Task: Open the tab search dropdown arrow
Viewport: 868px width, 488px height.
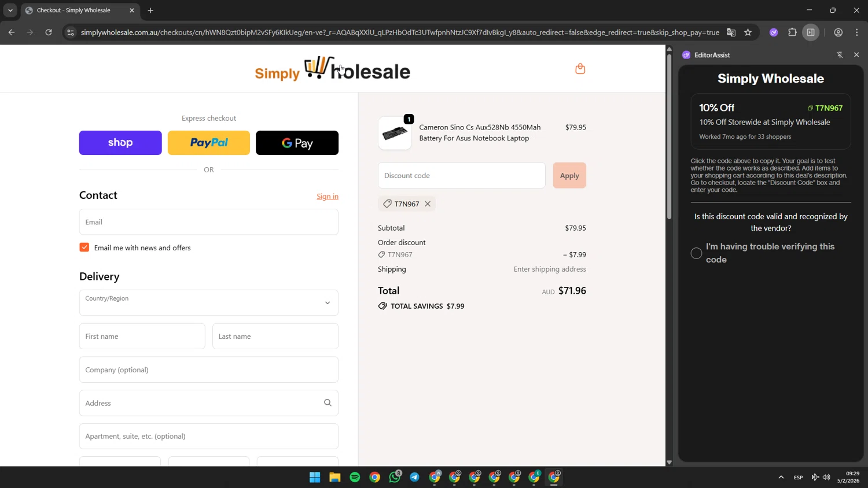Action: point(10,10)
